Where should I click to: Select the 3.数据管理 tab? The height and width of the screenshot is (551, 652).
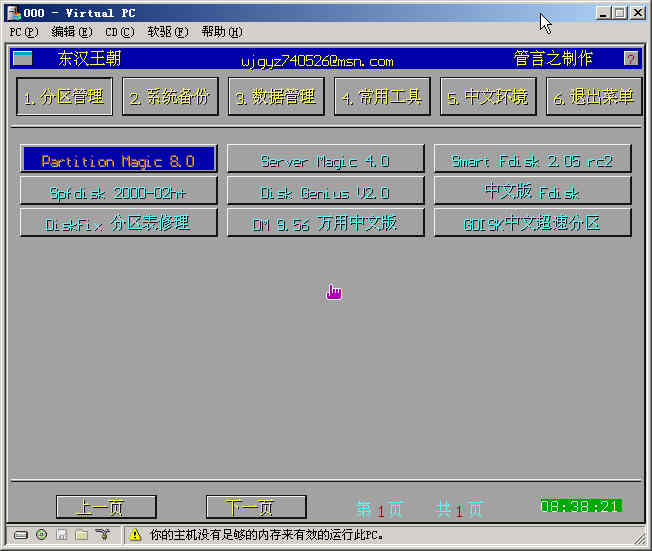276,97
